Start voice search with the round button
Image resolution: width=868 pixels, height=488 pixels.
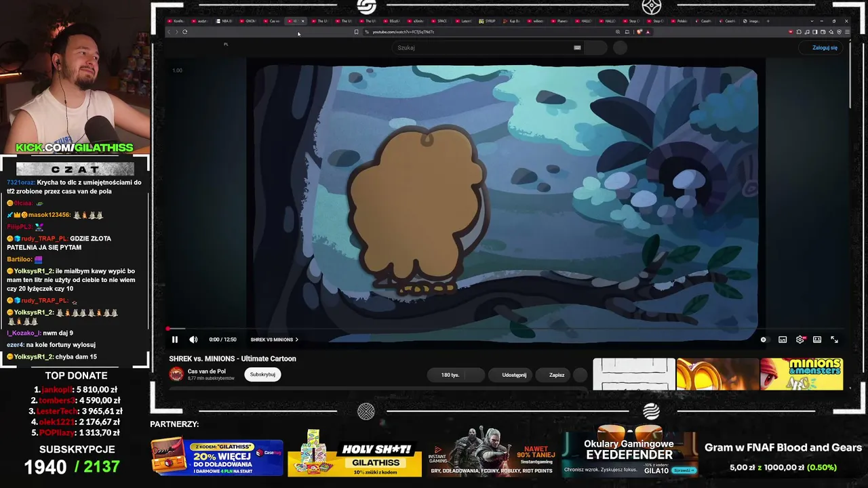point(620,47)
